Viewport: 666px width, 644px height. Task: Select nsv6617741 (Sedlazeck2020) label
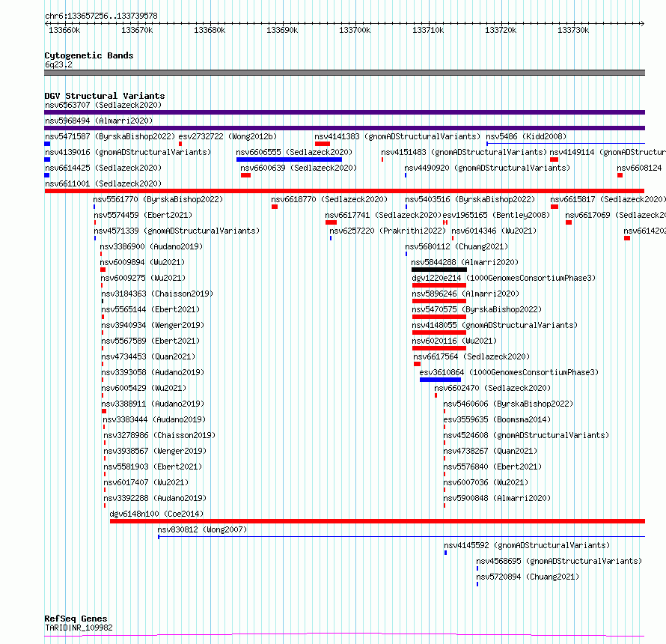pyautogui.click(x=383, y=215)
